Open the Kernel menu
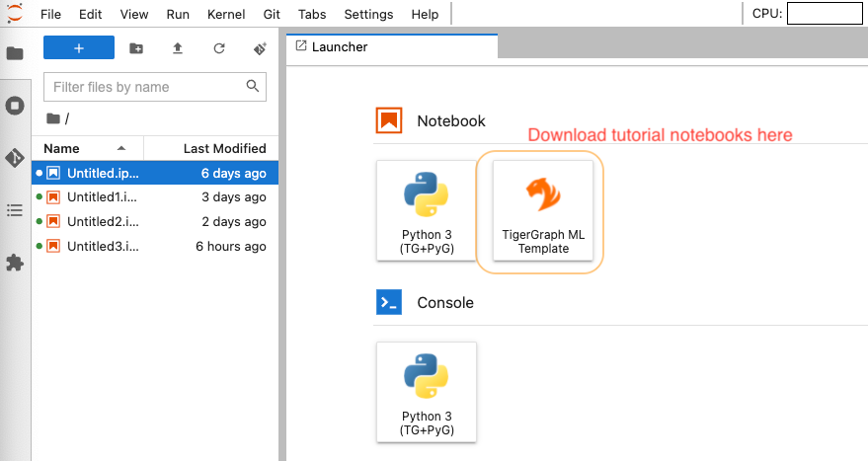The height and width of the screenshot is (461, 868). (226, 15)
